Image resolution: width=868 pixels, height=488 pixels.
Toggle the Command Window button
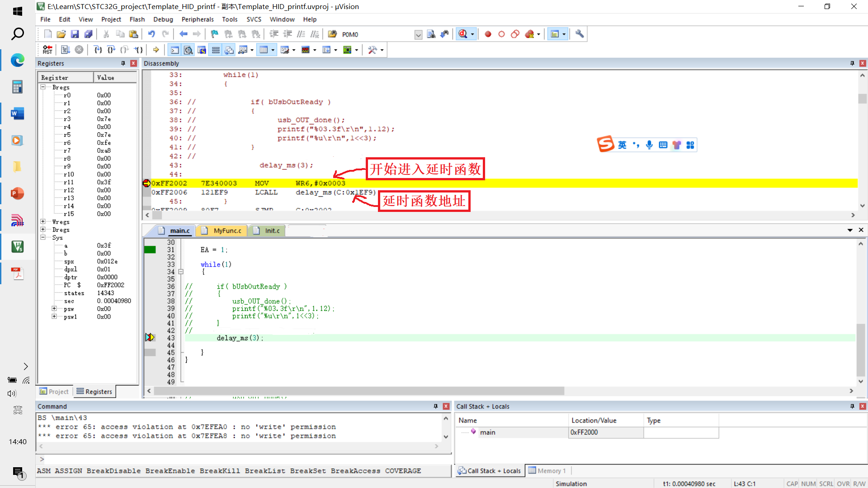click(x=175, y=50)
